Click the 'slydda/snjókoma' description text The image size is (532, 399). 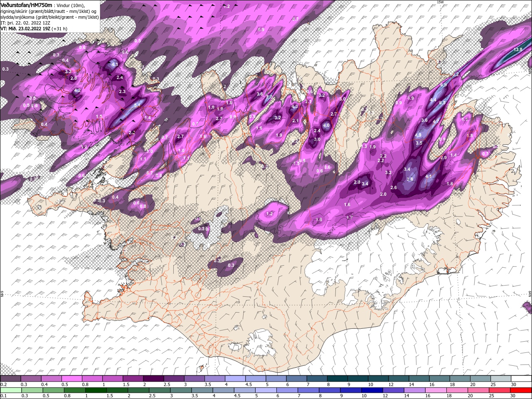point(18,17)
